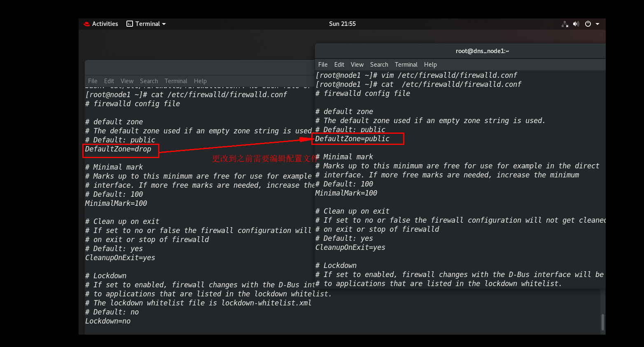
Task: Open Help menu in front terminal
Action: 430,65
